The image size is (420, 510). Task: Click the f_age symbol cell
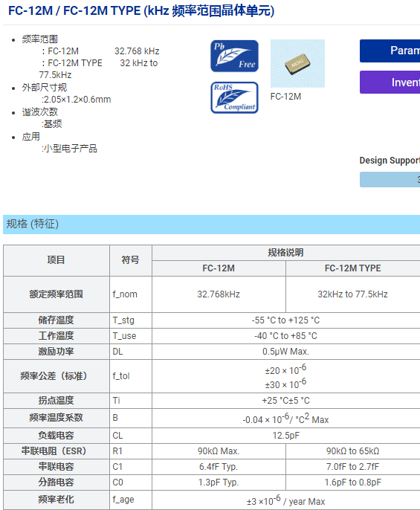(x=130, y=500)
